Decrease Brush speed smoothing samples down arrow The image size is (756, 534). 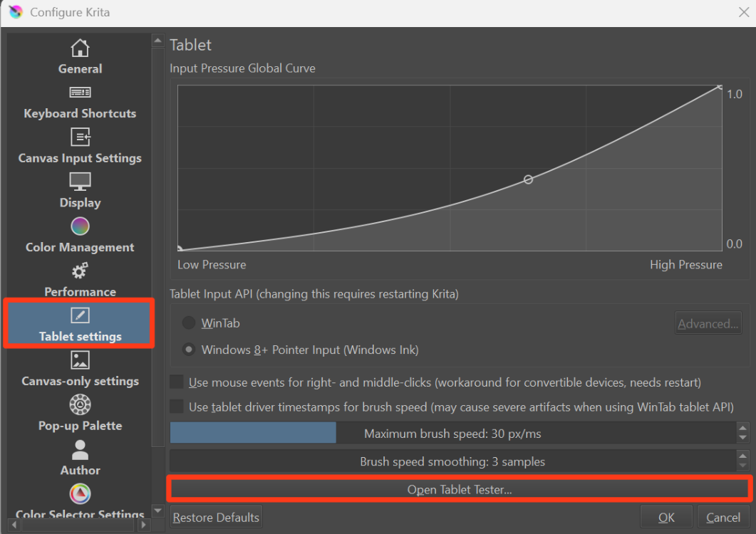click(743, 466)
